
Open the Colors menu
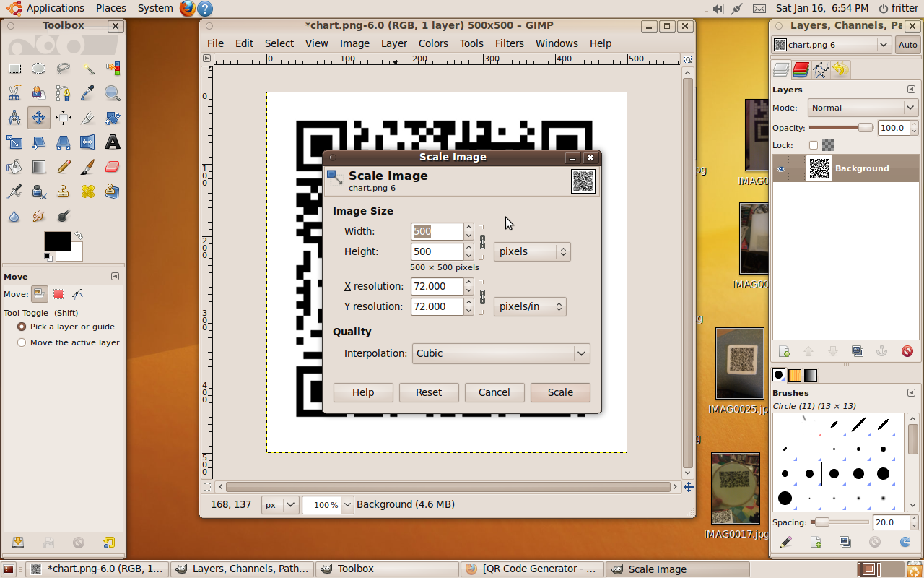(x=433, y=43)
